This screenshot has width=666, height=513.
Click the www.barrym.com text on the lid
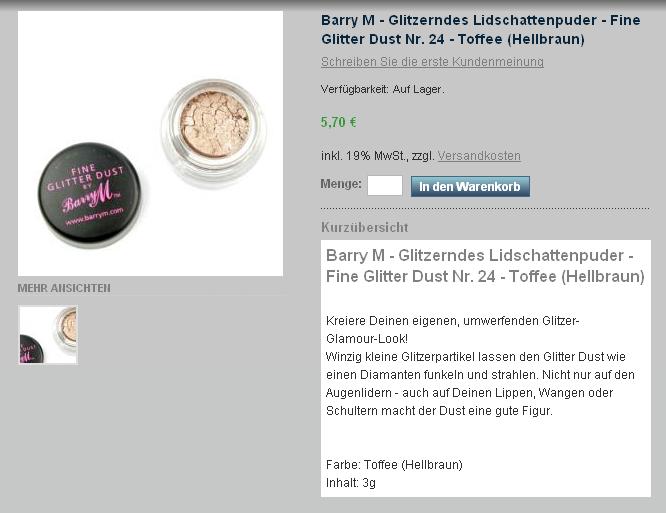94,216
